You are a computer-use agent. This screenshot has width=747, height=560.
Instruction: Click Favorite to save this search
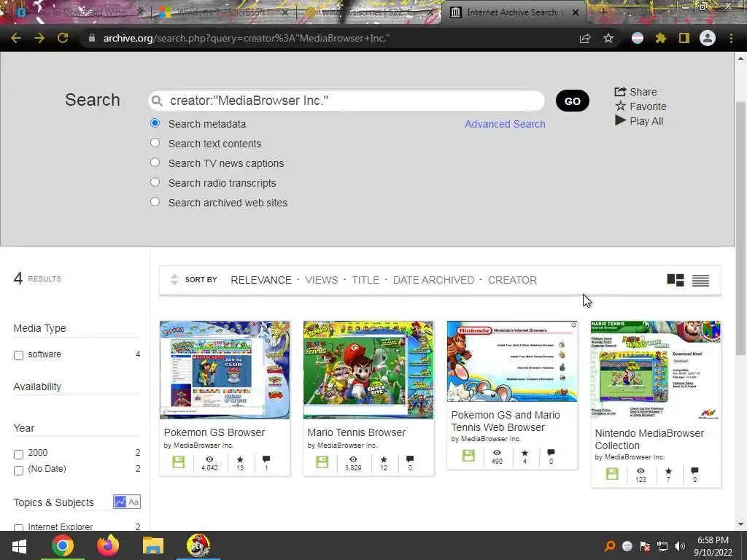click(x=640, y=106)
